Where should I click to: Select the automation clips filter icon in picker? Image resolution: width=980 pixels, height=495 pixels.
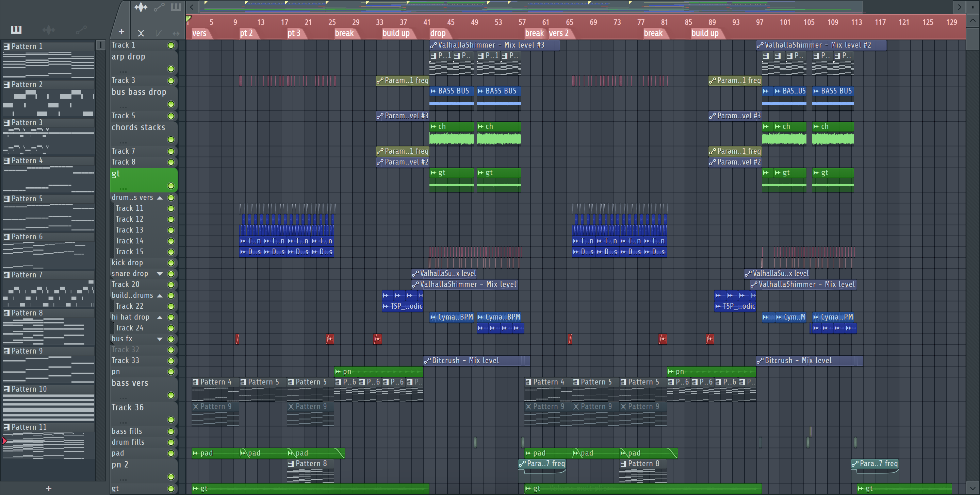point(81,29)
